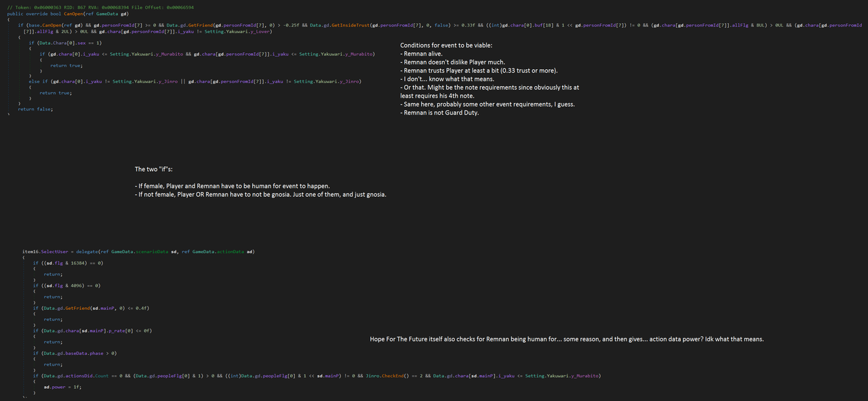Click 'The two "if"s:' heading
This screenshot has width=868, height=401.
153,169
